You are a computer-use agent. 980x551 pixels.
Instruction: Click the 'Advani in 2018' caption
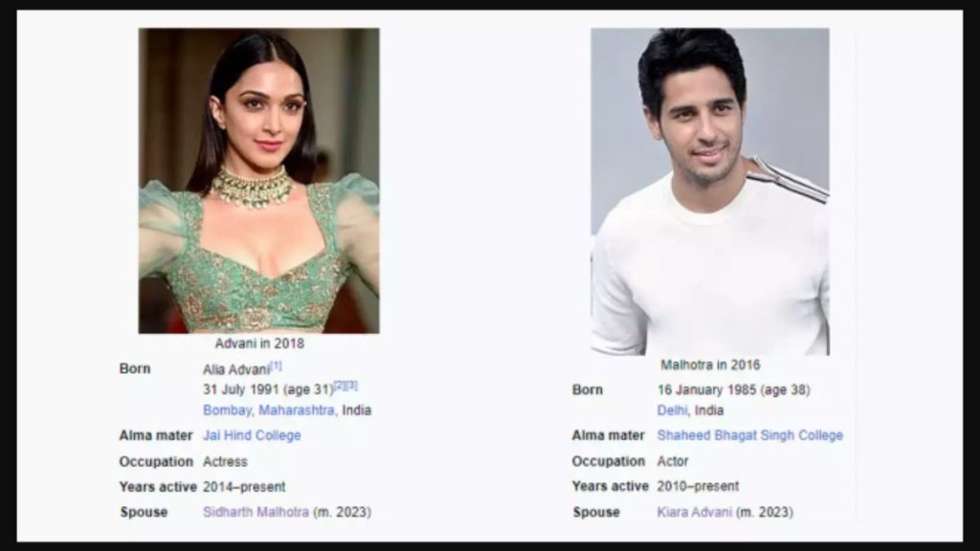click(259, 343)
